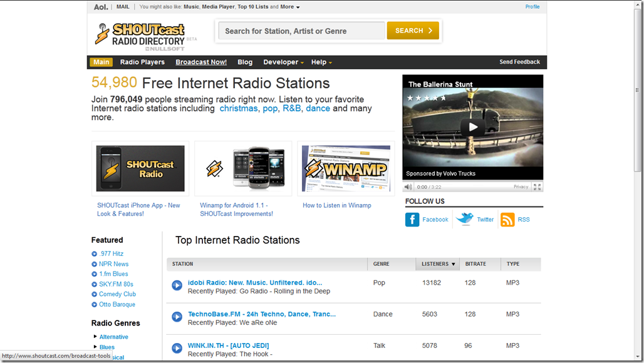Open Radio Players menu item
The image size is (644, 363).
[142, 62]
